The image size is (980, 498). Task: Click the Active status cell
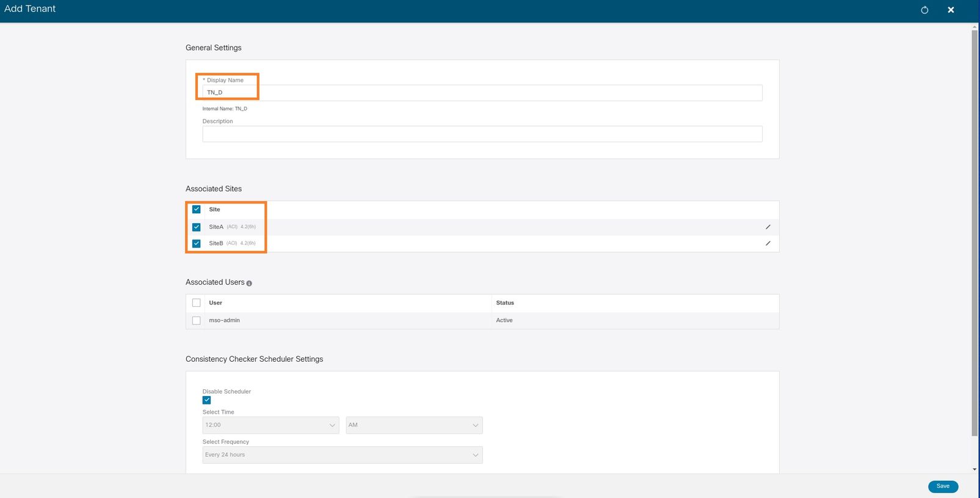504,320
